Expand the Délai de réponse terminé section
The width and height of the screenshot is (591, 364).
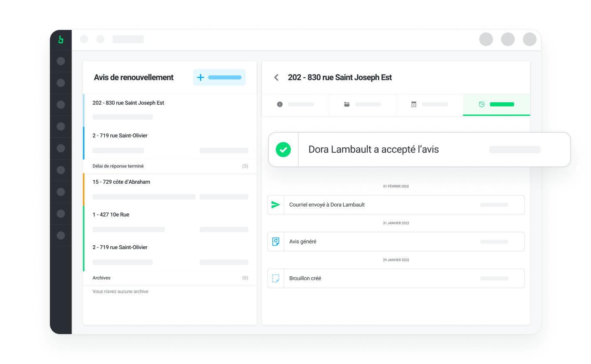coord(170,166)
